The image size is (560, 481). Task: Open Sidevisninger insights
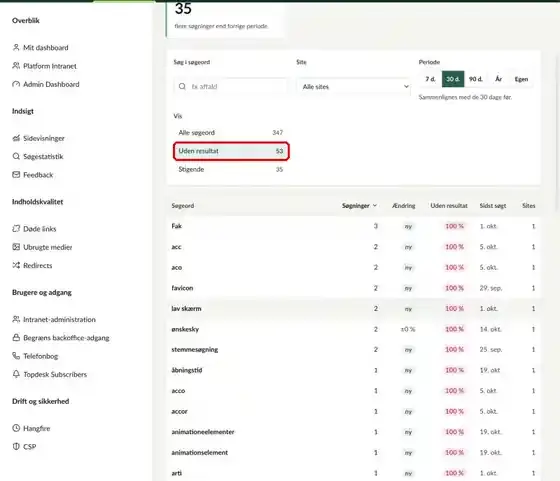tap(44, 138)
